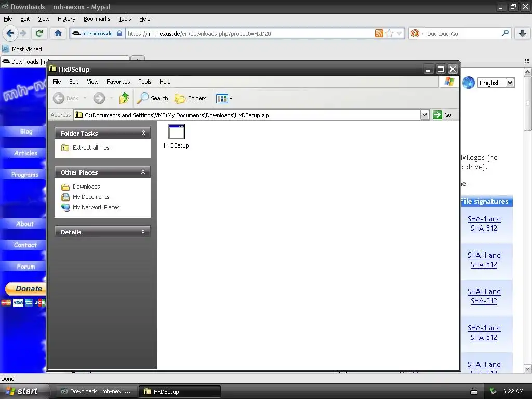Click Forum in website sidebar

pyautogui.click(x=26, y=267)
